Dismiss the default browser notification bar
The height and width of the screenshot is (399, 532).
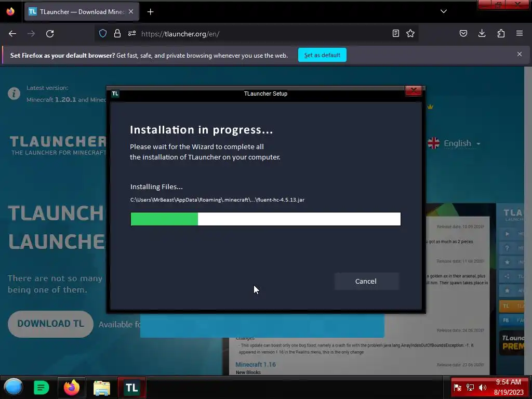tap(520, 54)
